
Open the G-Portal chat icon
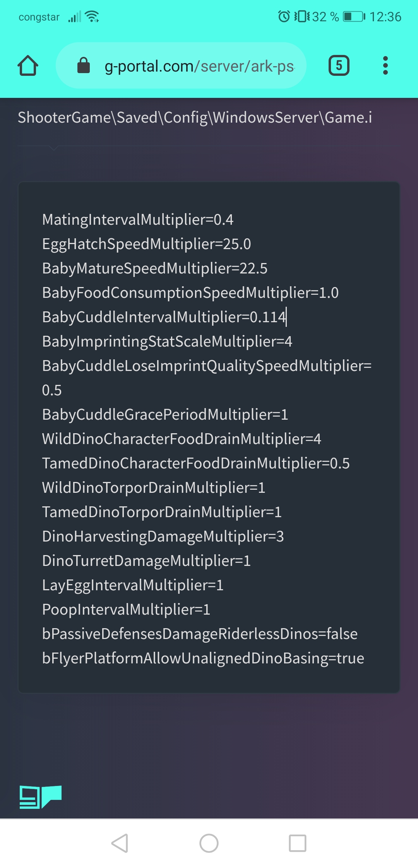tap(41, 797)
